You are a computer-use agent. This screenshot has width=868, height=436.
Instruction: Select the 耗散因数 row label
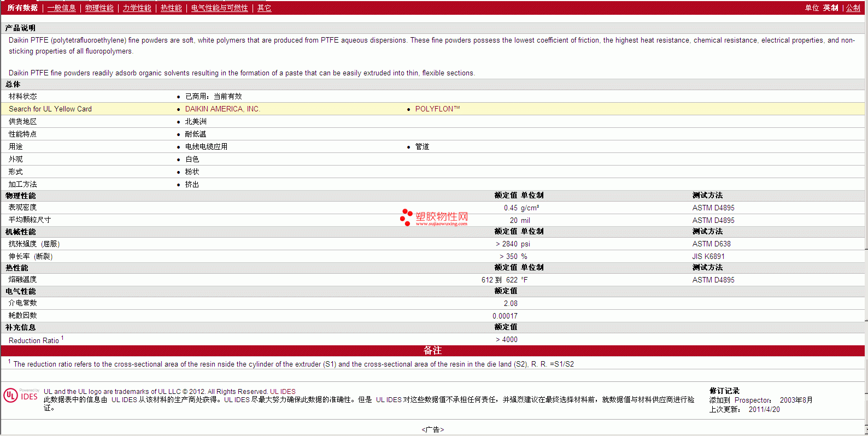pos(22,316)
